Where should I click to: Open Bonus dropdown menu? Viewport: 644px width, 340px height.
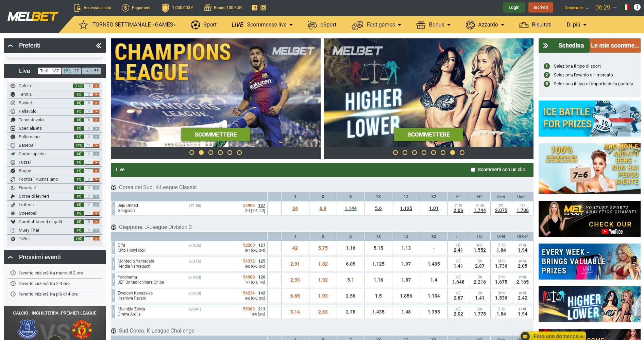tap(433, 25)
